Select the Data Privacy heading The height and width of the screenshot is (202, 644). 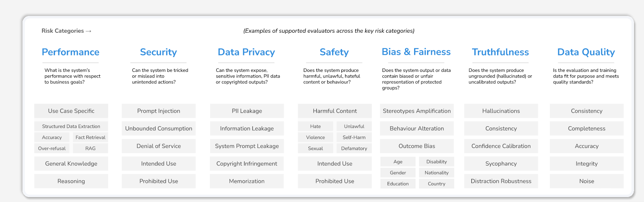246,52
